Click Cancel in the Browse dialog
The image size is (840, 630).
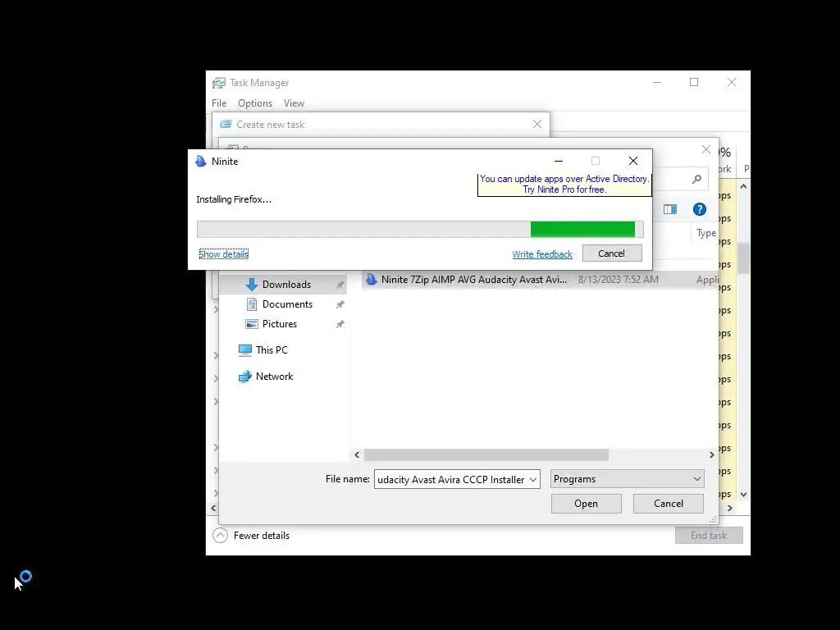[x=668, y=504]
